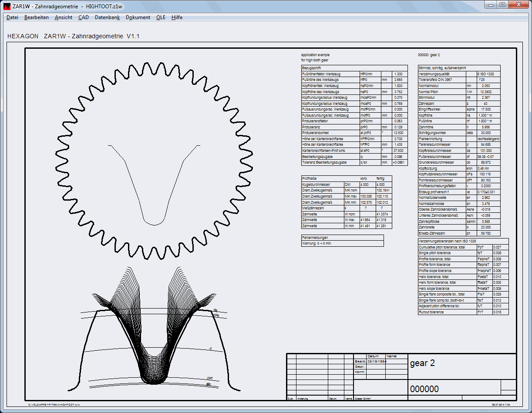This screenshot has width=532, height=413.
Task: Close the ZAR1W window
Action: pos(518,4)
